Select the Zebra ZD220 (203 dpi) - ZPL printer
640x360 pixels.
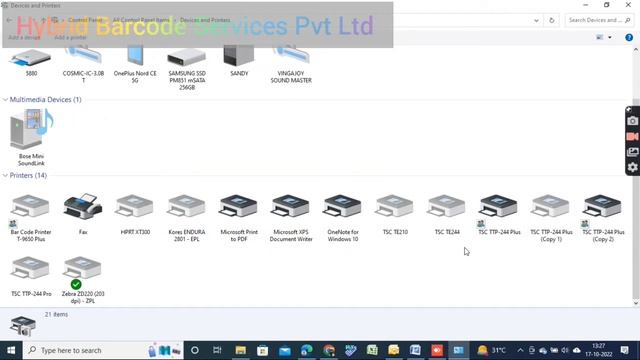(x=83, y=280)
